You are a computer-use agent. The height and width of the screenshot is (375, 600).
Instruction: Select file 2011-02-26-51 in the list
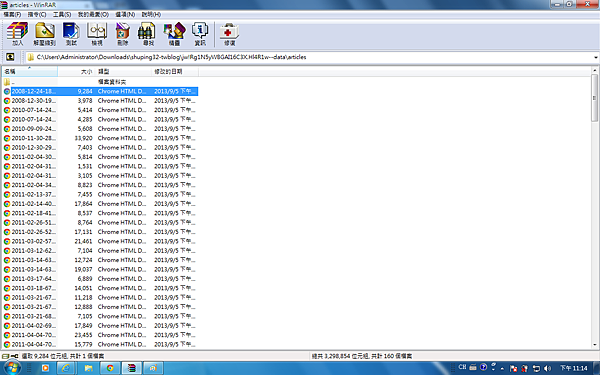[x=100, y=223]
